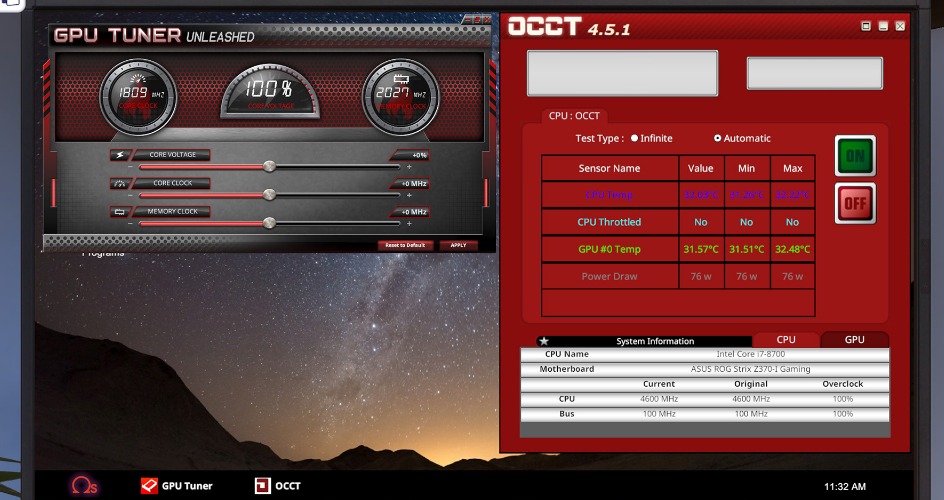Click the GPU #0 Temp value 31.57°C
The width and height of the screenshot is (944, 500).
tap(701, 249)
